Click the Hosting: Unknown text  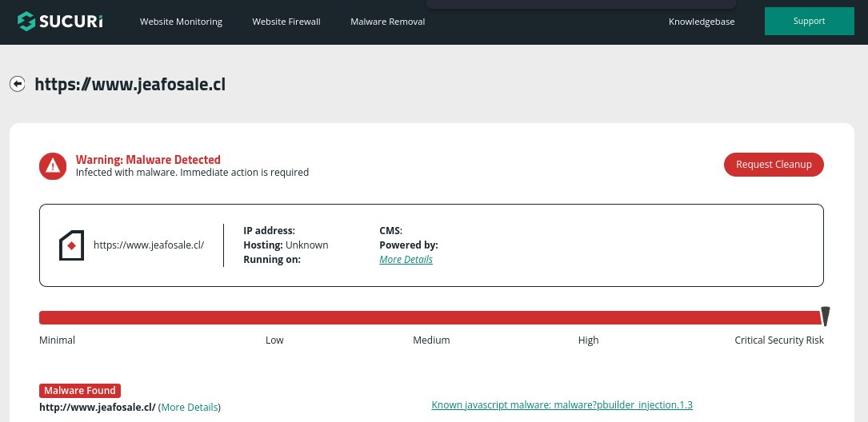coord(286,245)
